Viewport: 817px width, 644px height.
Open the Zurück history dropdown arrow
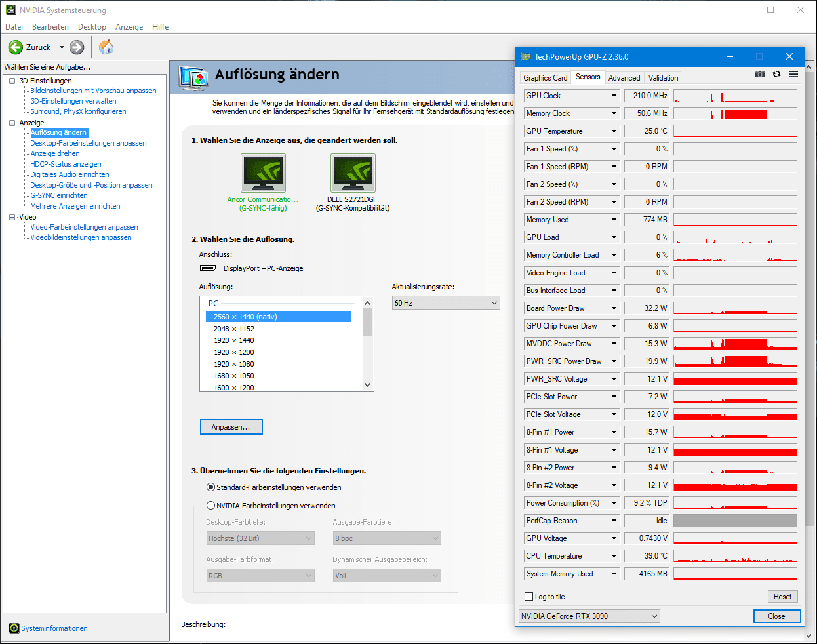pyautogui.click(x=62, y=47)
